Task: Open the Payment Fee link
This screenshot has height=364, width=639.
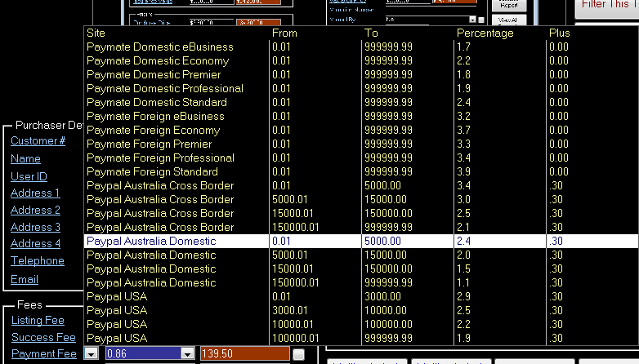Action: point(44,354)
